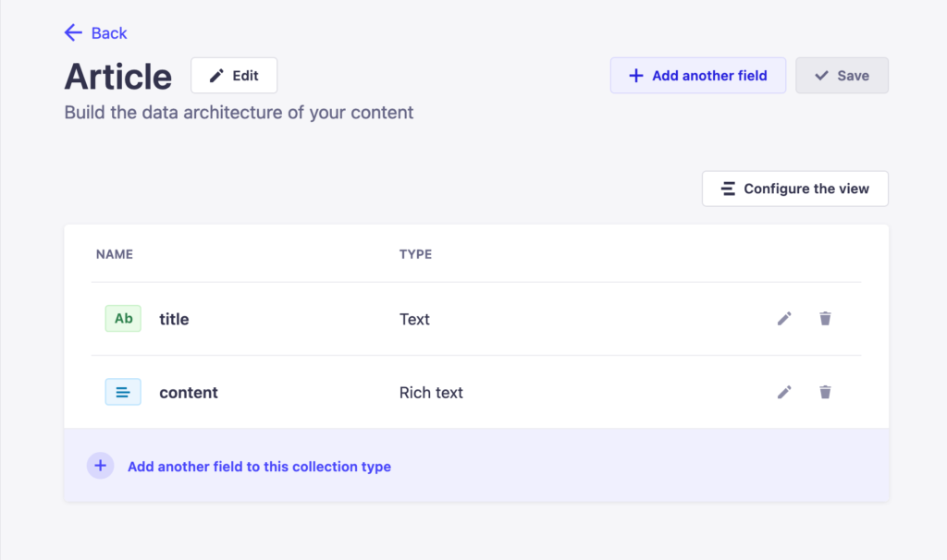
Task: Click Add another field in the top bar
Action: [697, 75]
